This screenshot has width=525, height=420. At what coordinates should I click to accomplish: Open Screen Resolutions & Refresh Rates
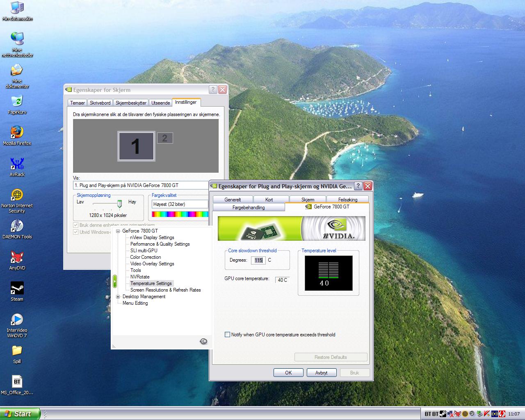[166, 290]
